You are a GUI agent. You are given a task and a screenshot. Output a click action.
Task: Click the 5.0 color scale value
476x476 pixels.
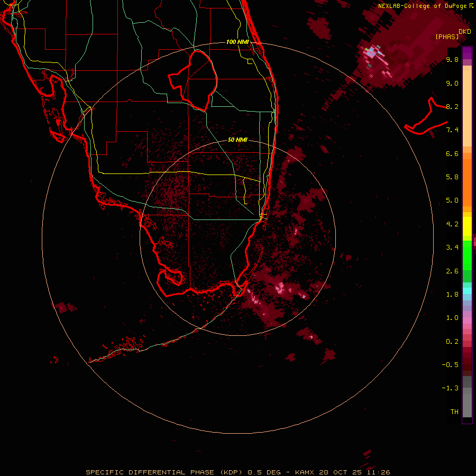click(x=452, y=200)
